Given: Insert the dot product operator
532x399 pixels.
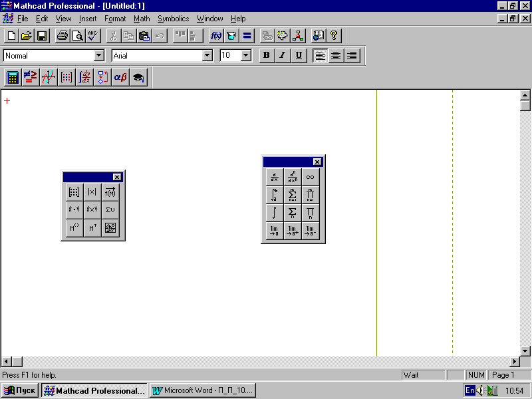Looking at the screenshot, I should click(74, 209).
